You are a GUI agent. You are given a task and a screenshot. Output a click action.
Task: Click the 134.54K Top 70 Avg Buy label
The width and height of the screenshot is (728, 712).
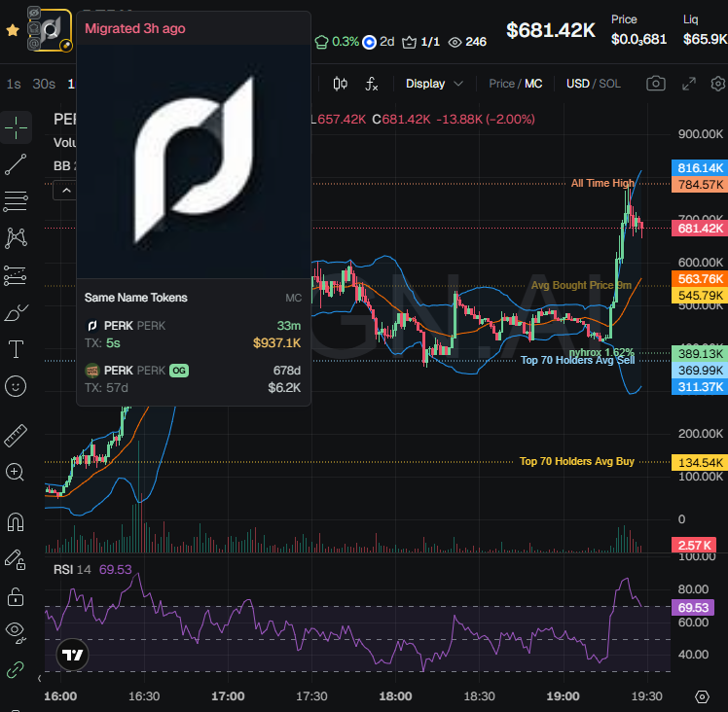tap(700, 463)
